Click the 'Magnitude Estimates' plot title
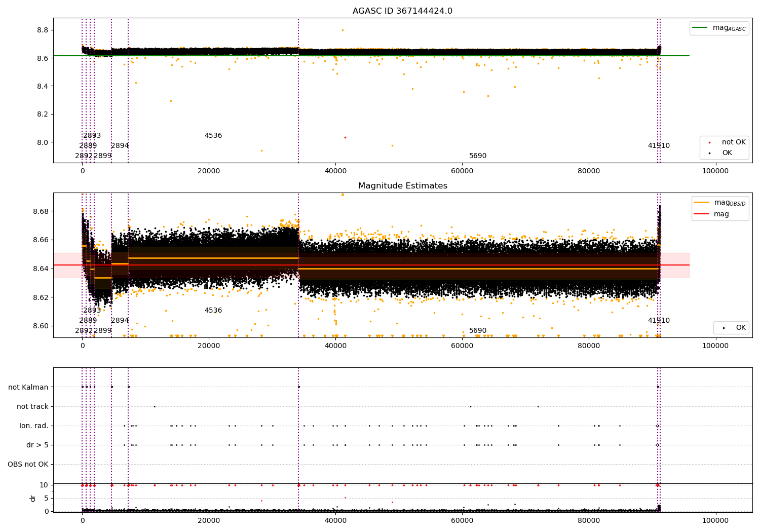The width and height of the screenshot is (760, 532). (402, 186)
